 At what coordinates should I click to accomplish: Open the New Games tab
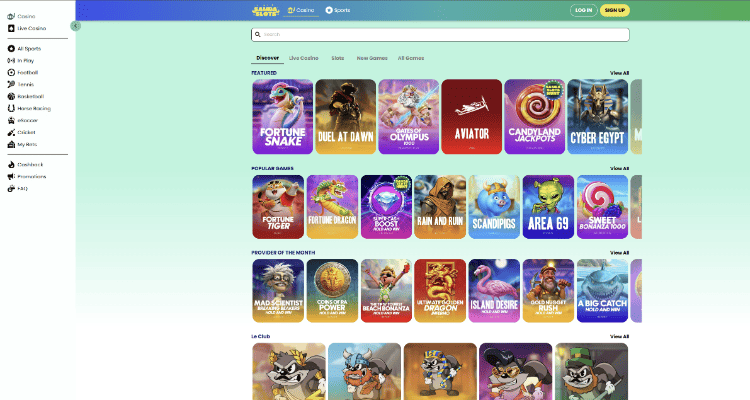pos(372,58)
